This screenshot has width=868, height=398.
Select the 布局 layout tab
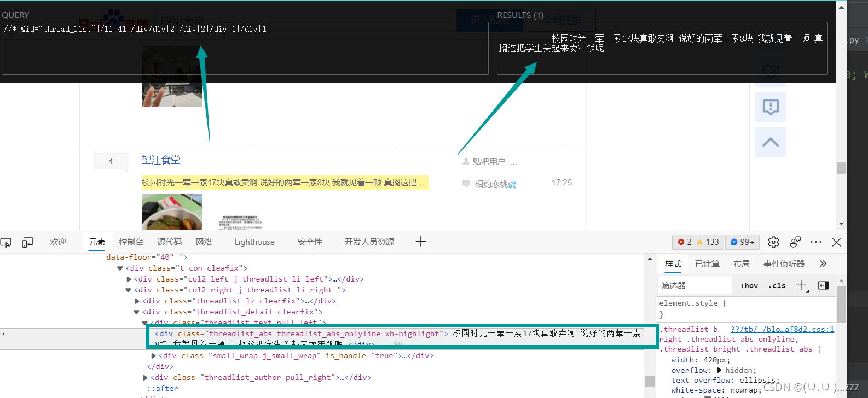(741, 264)
